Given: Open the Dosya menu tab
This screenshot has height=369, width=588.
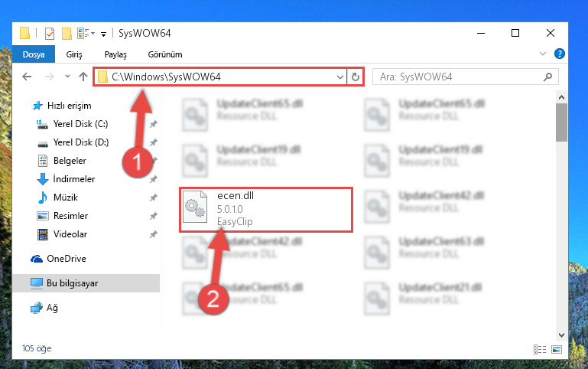Looking at the screenshot, I should coord(34,54).
